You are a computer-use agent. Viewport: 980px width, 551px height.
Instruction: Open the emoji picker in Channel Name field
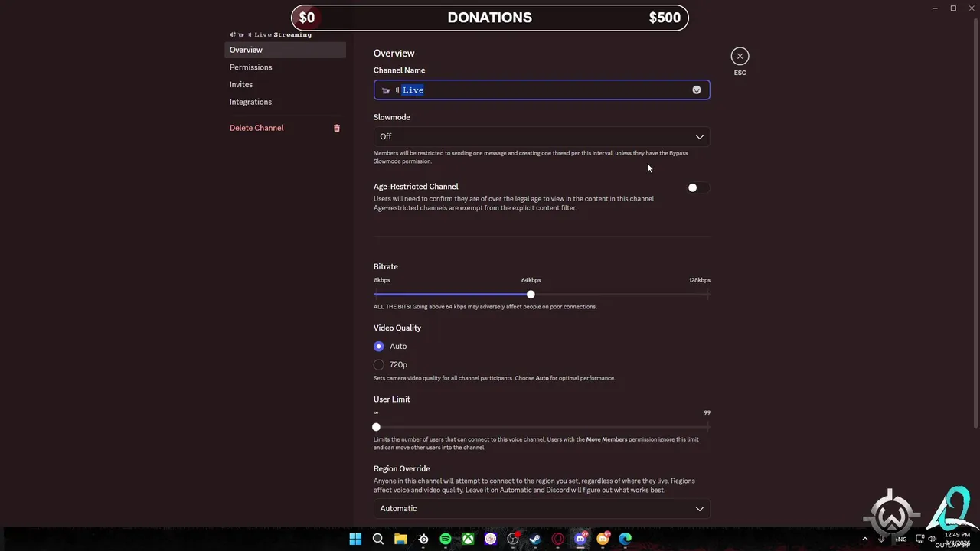pyautogui.click(x=697, y=90)
